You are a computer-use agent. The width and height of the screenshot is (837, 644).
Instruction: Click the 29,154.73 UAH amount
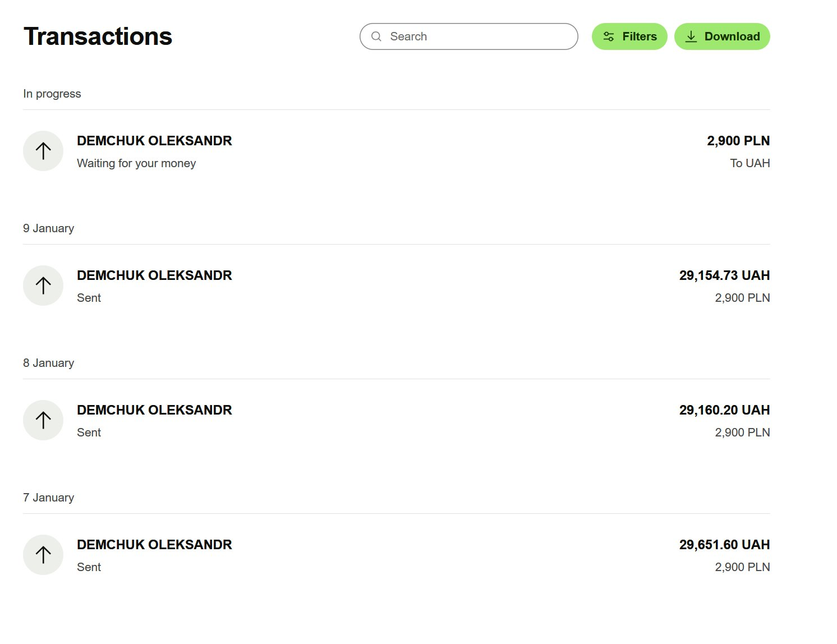point(724,275)
